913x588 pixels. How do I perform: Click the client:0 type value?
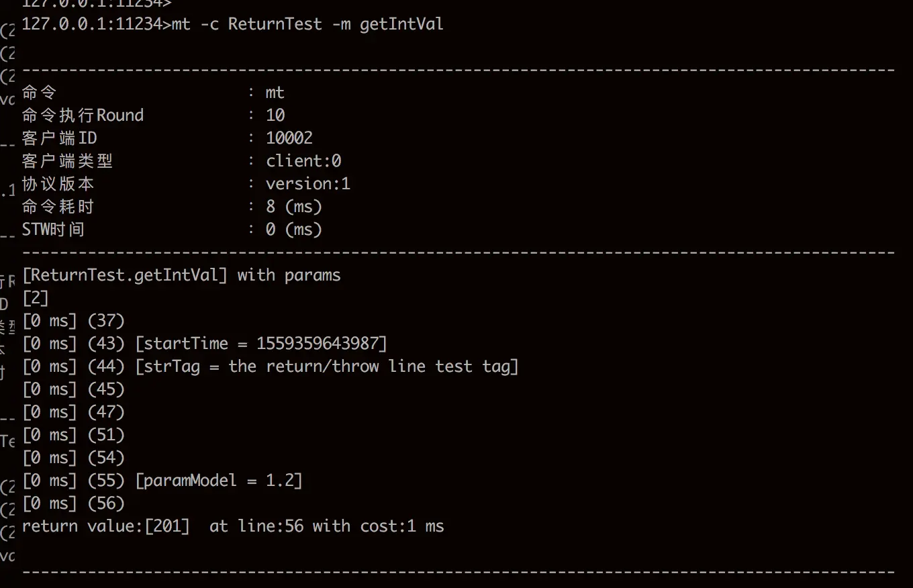pyautogui.click(x=303, y=161)
